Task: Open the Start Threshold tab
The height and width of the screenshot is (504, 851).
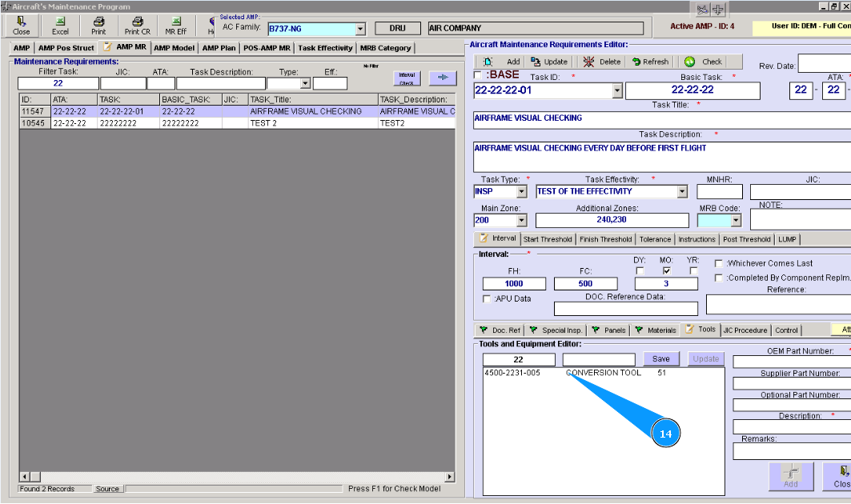Action: point(548,239)
